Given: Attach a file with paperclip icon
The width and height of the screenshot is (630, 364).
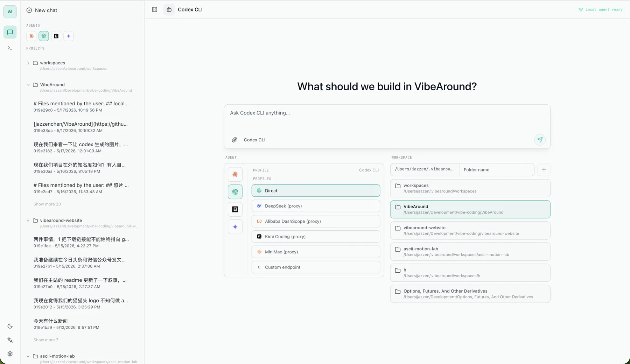Looking at the screenshot, I should (234, 140).
